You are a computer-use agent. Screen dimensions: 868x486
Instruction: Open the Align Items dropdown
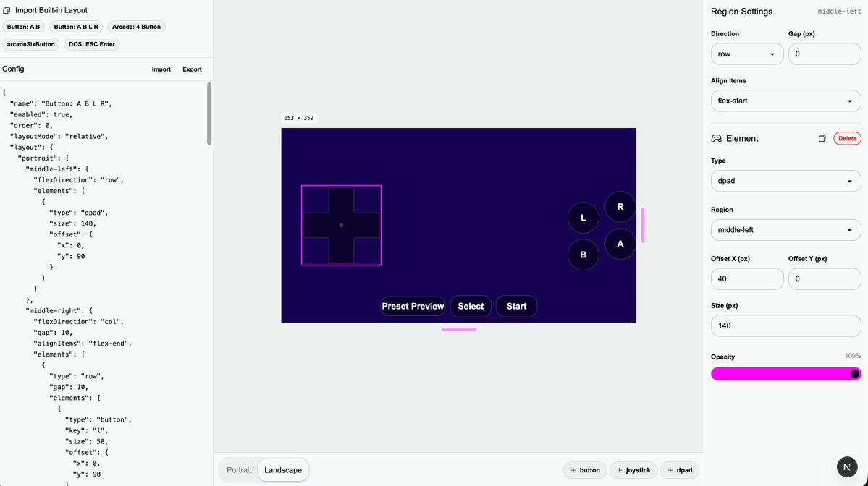click(785, 101)
